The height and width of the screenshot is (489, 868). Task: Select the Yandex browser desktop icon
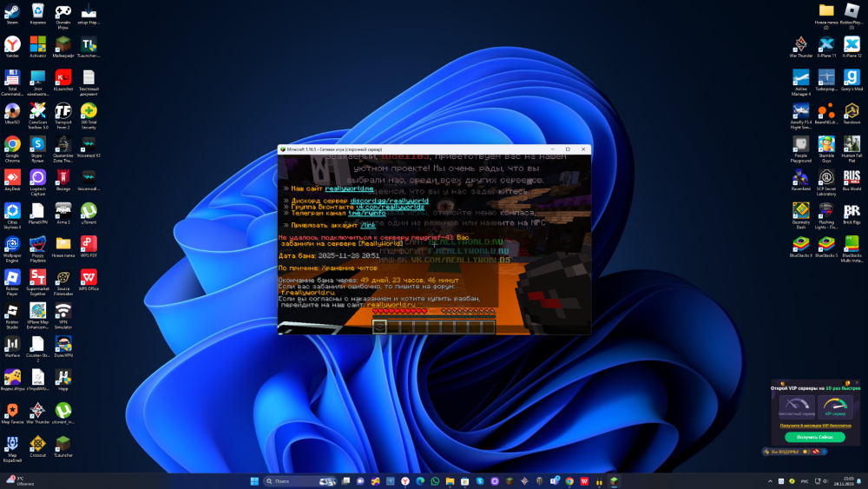pyautogui.click(x=12, y=47)
